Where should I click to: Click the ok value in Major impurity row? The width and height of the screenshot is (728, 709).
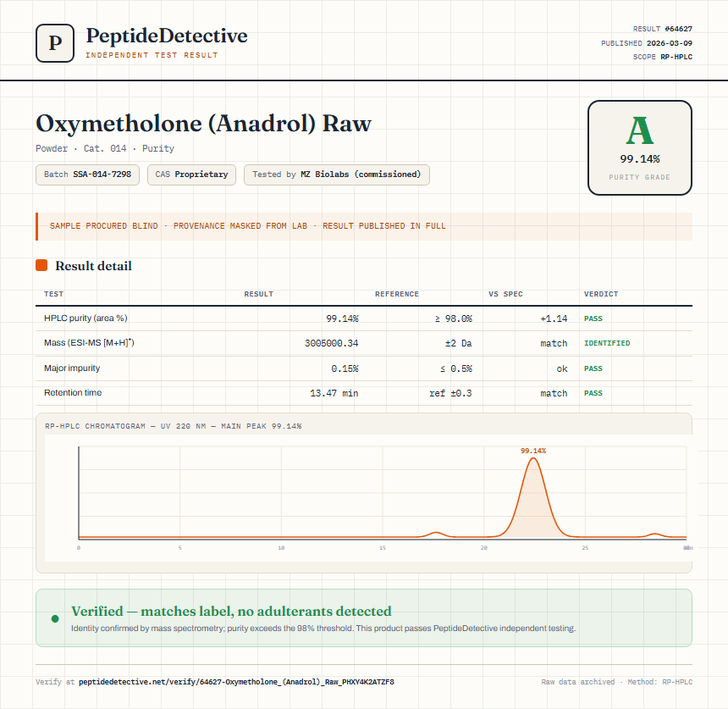tap(562, 369)
